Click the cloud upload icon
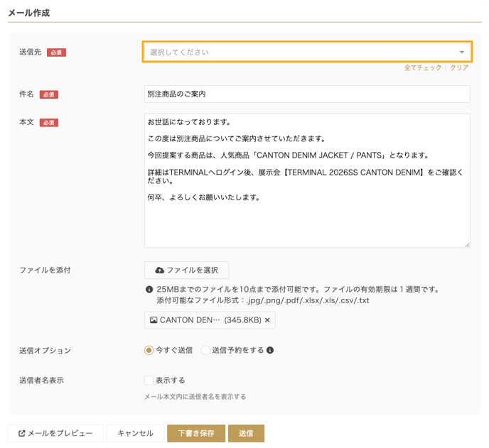Screen dimensions: 489x448 point(160,270)
